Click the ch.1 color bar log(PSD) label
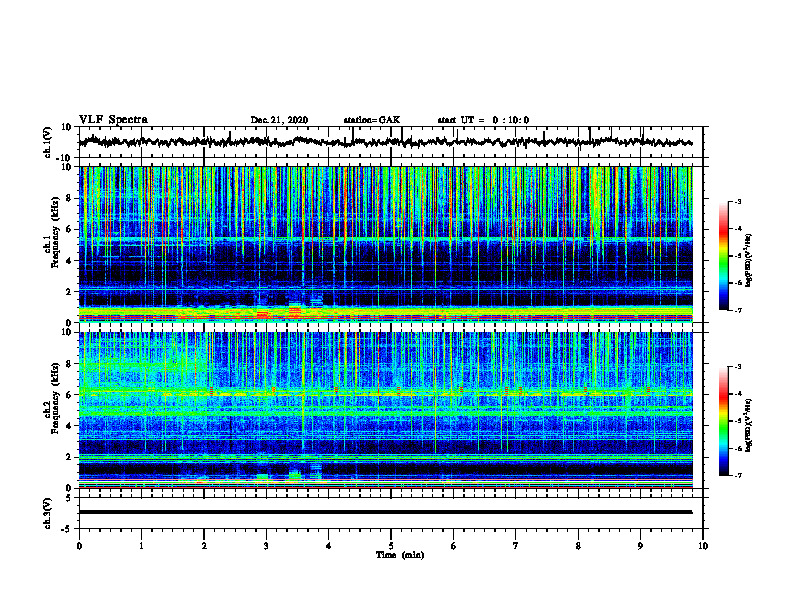792x612 pixels. pyautogui.click(x=748, y=261)
